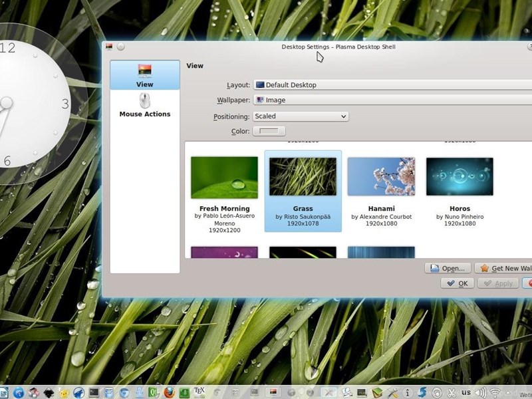The image size is (532, 399).
Task: Launch LibreOffice document icon in taskbar
Action: tap(4, 392)
